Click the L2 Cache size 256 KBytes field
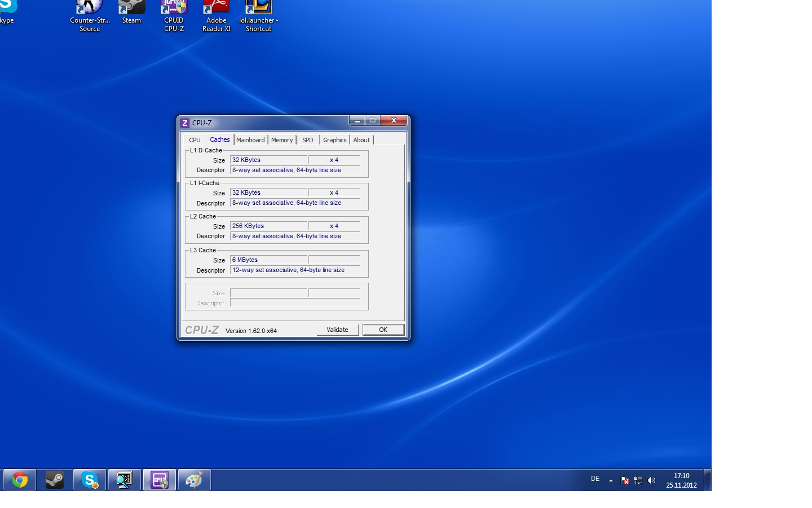Viewport: 812px width, 508px height. [268, 226]
